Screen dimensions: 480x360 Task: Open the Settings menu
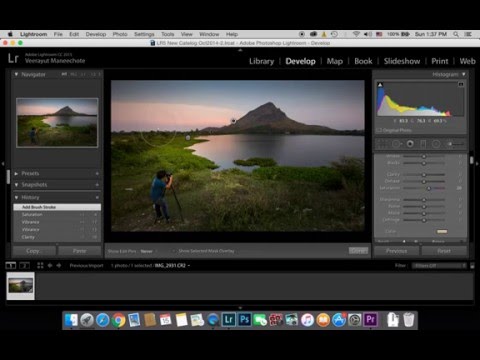coord(144,34)
